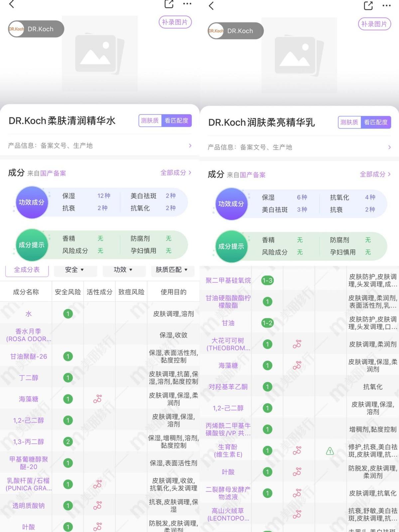Click the safety badge for 丁二醇

(68, 378)
